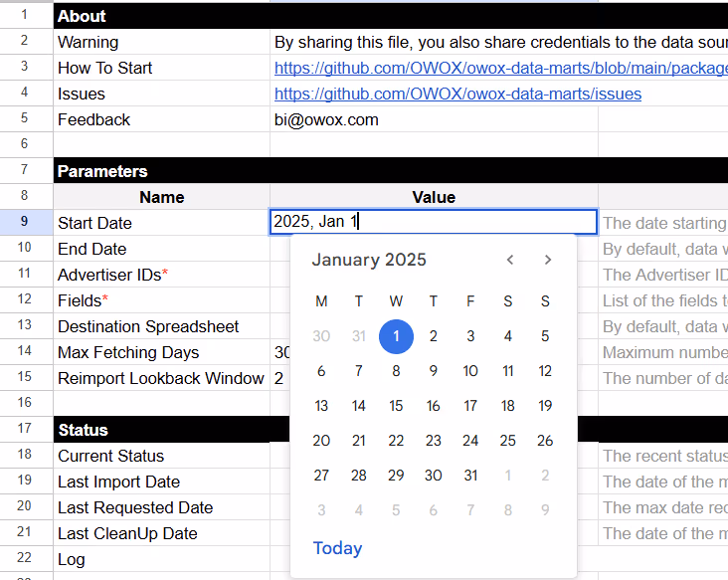Choose February 9 greyed-out day

[545, 510]
